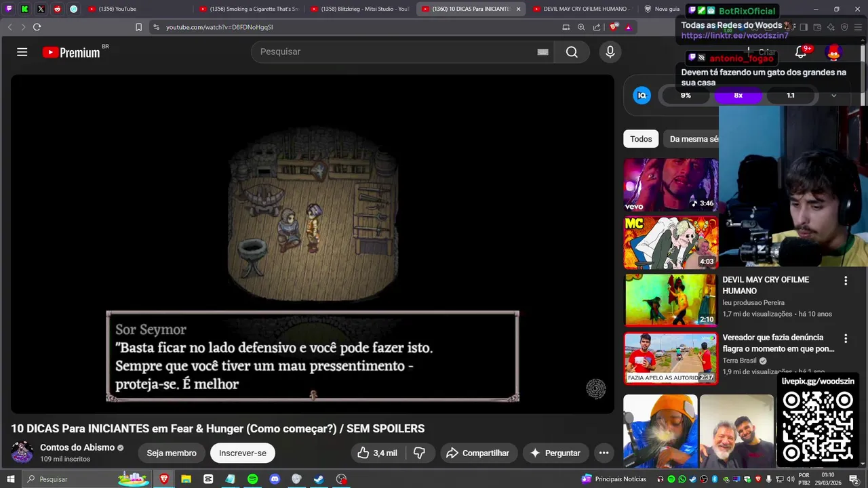The height and width of the screenshot is (488, 868).
Task: Click the video player to pause
Action: [x=313, y=244]
